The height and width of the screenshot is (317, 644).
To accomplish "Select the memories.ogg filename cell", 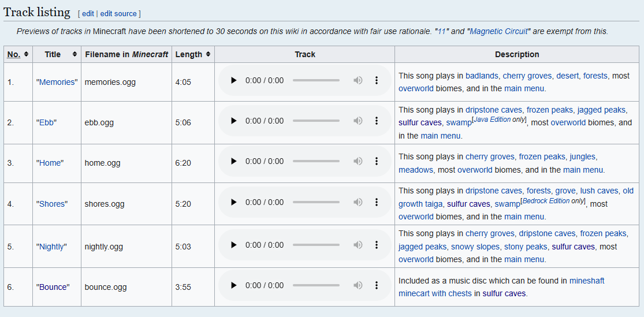I will (126, 82).
